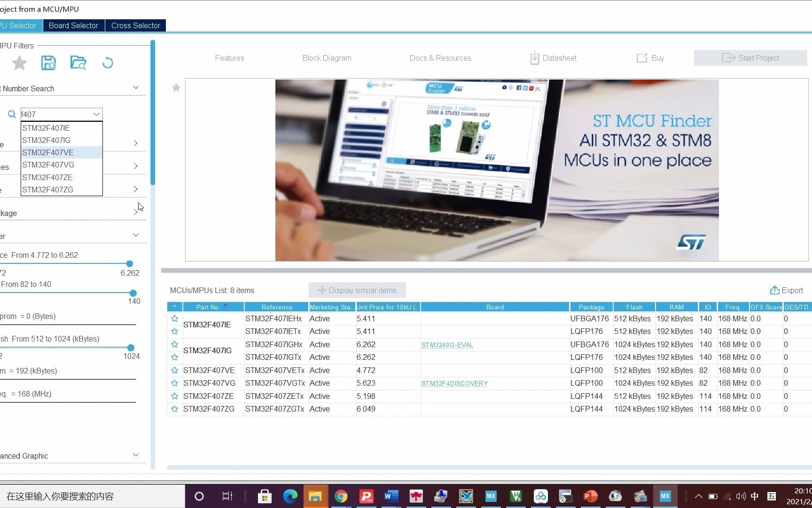Viewport: 812px width, 508px height.
Task: Click the star column header in the table
Action: point(175,307)
